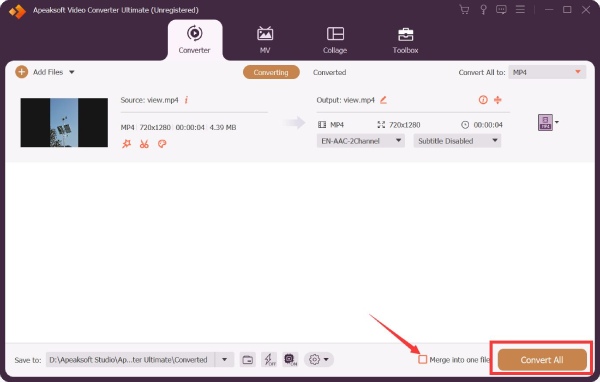
Task: Open the hamburger menu icon
Action: point(520,10)
